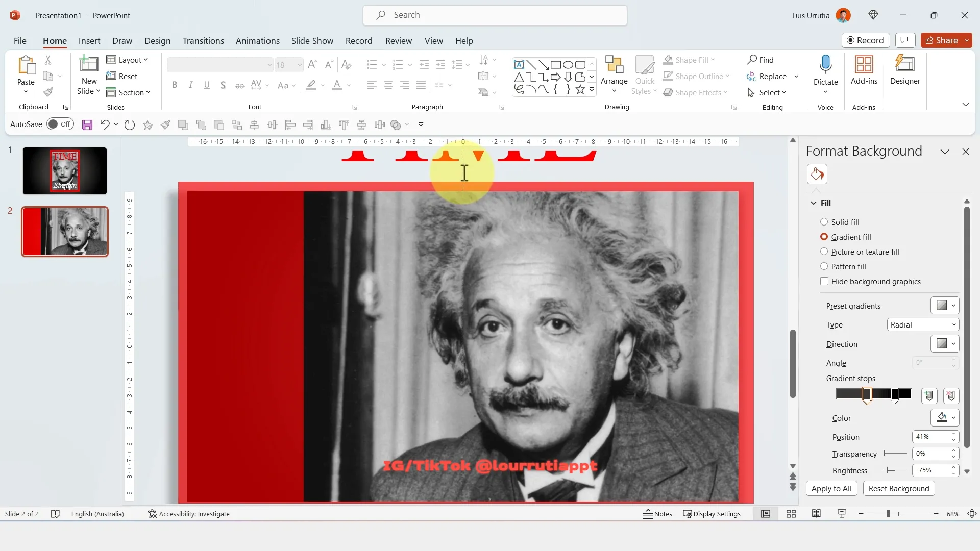
Task: Switch to Slide Sorter view
Action: [x=791, y=514]
